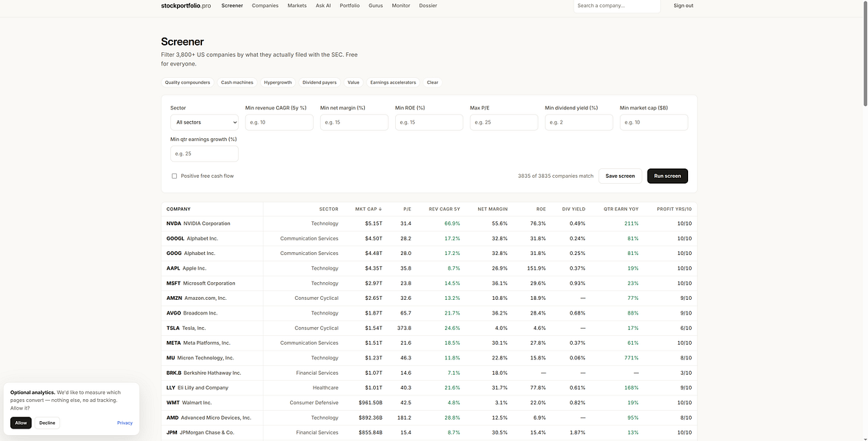
Task: Open Ask AI from navigation
Action: [323, 6]
